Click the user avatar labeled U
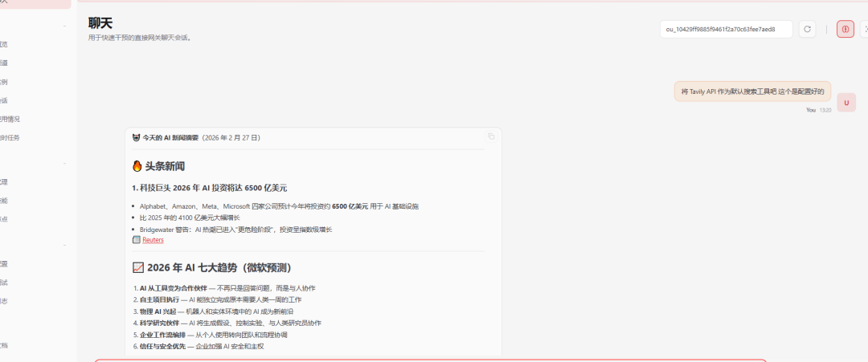The width and height of the screenshot is (868, 362). coord(845,103)
